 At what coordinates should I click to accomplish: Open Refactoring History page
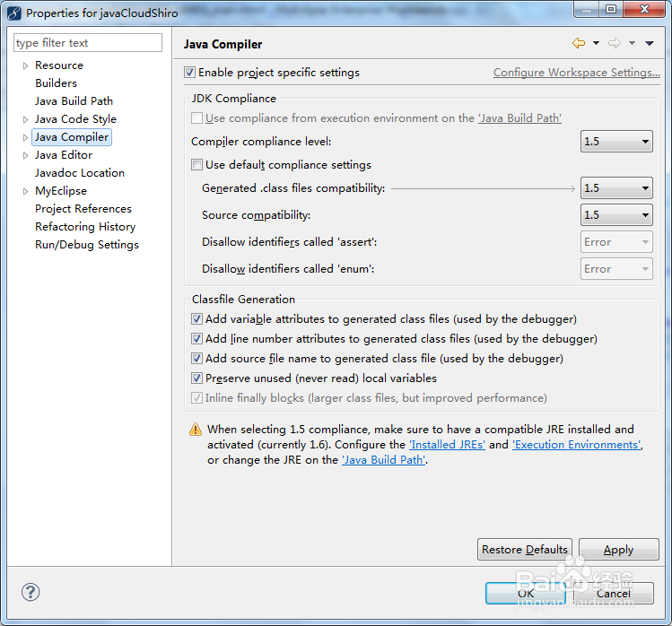click(85, 227)
